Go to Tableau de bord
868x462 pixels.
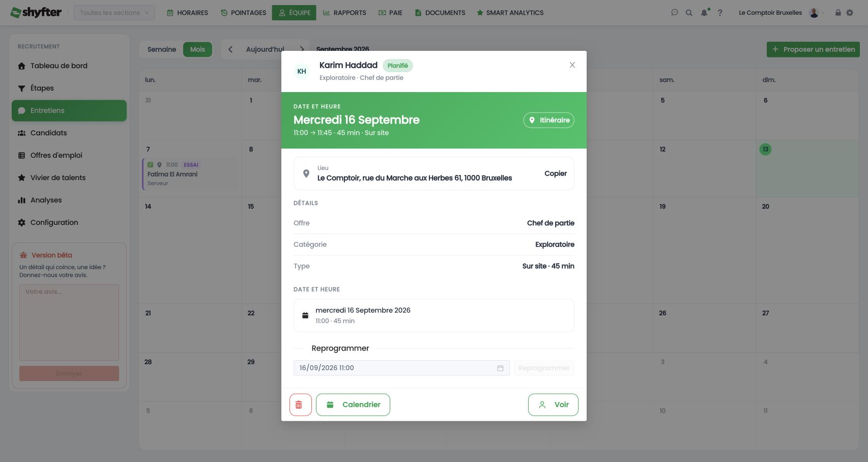point(69,66)
